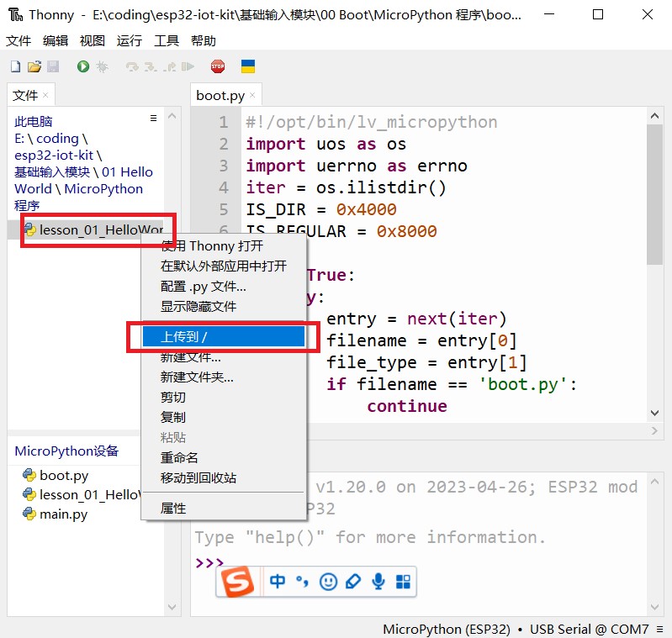672x638 pixels.
Task: Click the New file toolbar icon
Action: coord(15,66)
